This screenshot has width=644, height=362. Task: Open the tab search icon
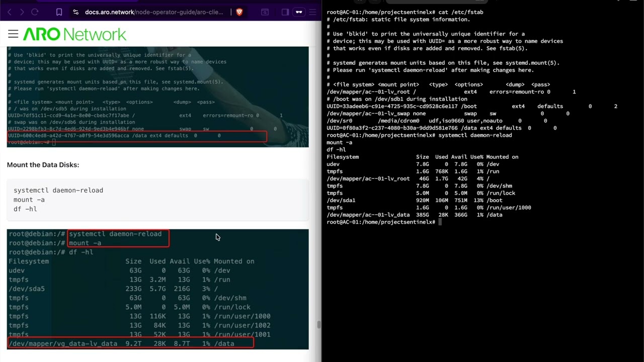click(x=265, y=12)
